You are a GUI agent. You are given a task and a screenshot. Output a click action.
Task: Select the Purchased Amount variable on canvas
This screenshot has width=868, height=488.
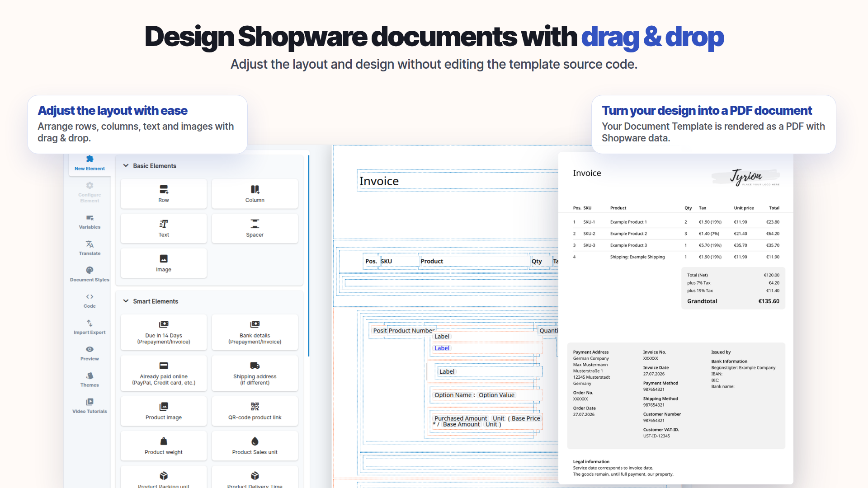click(x=461, y=418)
